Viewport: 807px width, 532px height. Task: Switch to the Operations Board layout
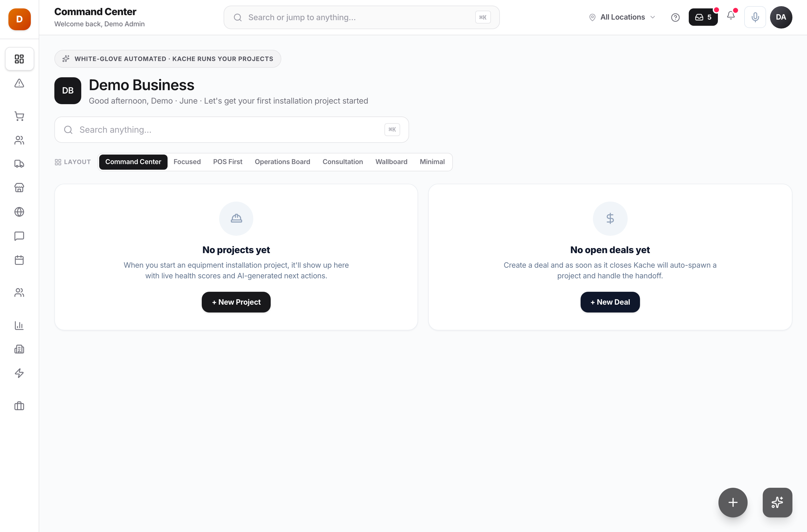click(x=282, y=162)
